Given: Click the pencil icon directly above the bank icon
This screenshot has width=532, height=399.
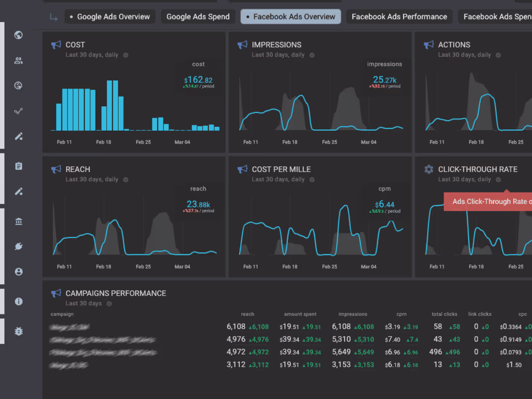Looking at the screenshot, I should (x=19, y=192).
